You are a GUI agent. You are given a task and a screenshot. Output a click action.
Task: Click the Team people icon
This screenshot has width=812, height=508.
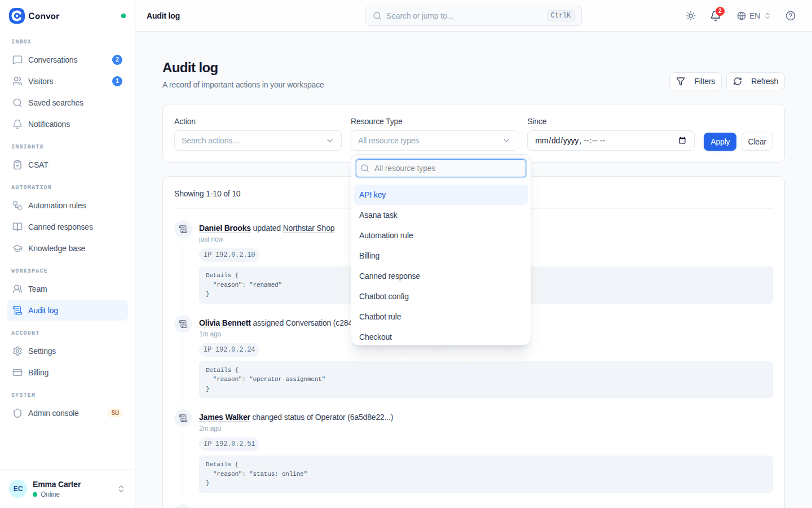coord(17,289)
